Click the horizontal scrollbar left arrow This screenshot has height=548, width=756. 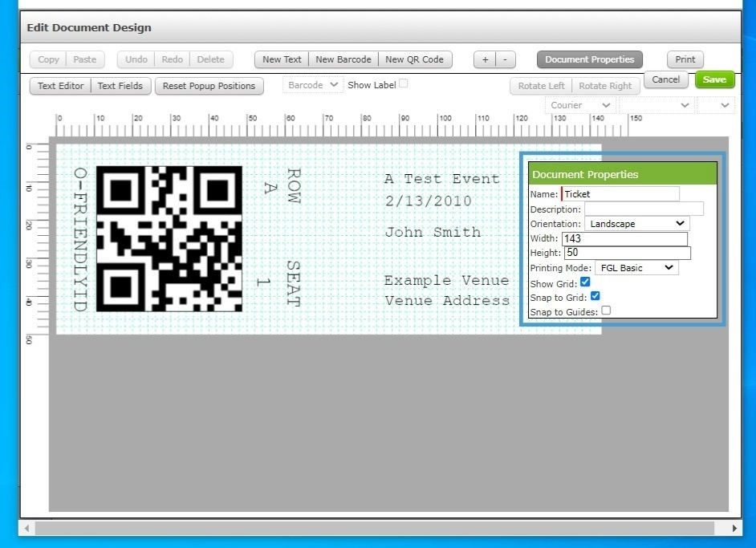(x=26, y=528)
